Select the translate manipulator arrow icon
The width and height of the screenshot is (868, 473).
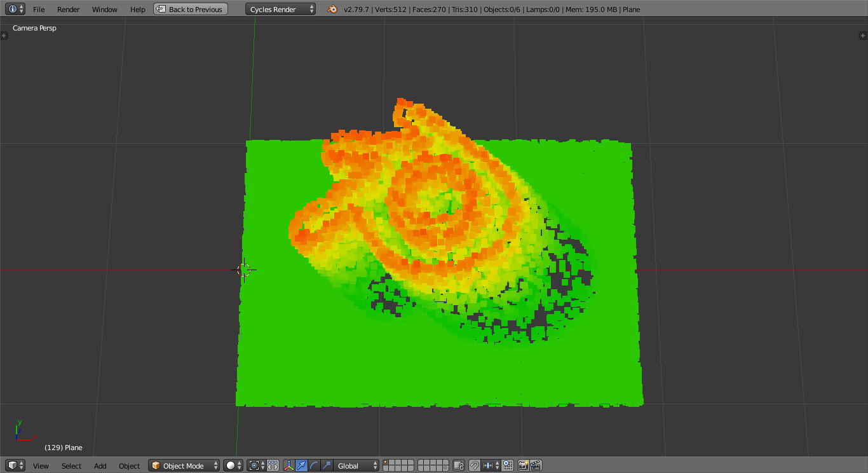(x=301, y=465)
